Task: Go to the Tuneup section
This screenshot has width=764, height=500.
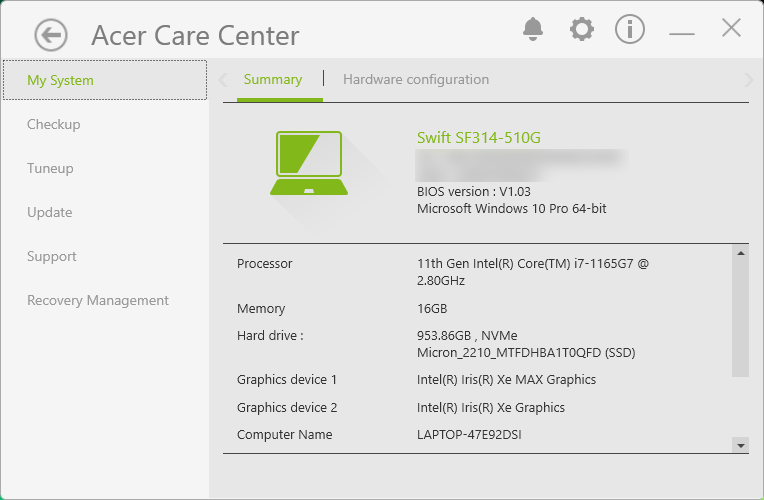Action: point(50,169)
